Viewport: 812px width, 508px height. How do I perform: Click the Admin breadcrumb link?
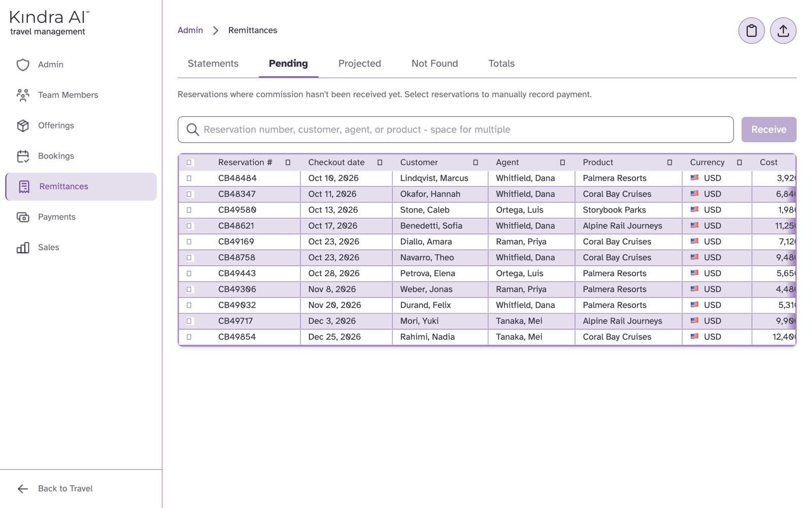pos(190,30)
